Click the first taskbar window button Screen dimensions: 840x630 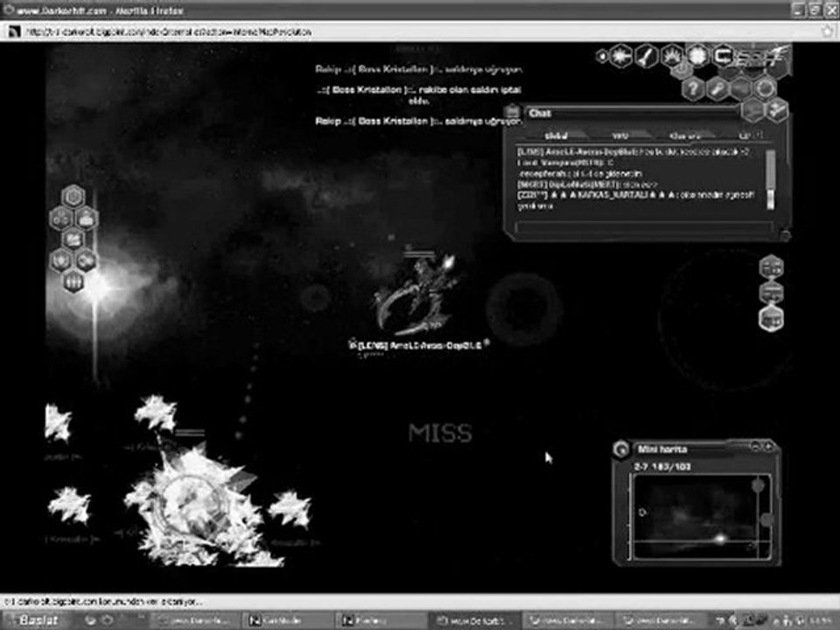point(193,620)
